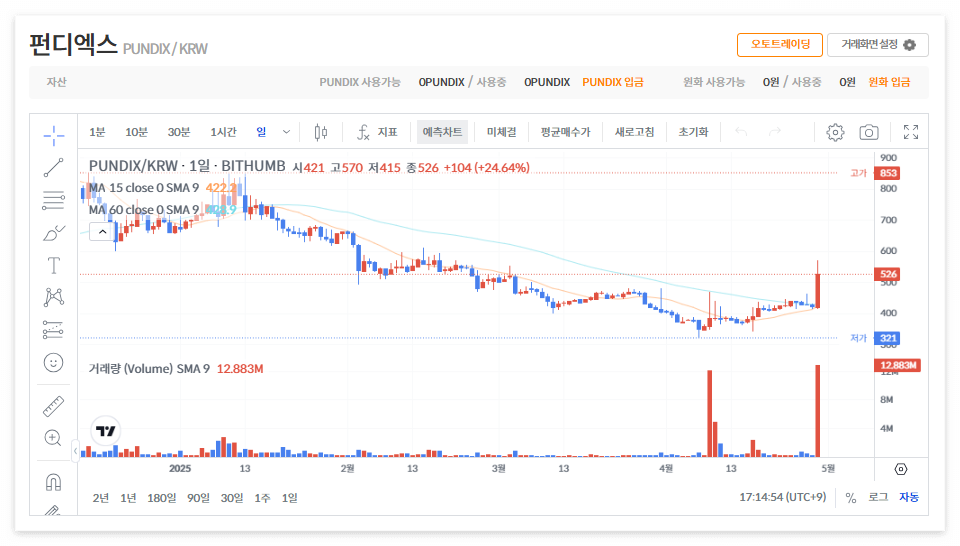The height and width of the screenshot is (546, 960).
Task: Enter fullscreen chart mode
Action: 911,132
